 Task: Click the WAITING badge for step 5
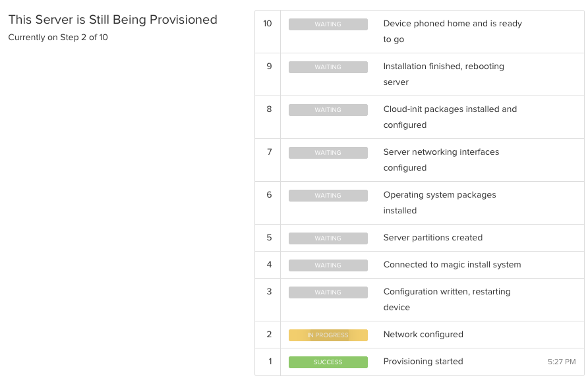pyautogui.click(x=328, y=238)
